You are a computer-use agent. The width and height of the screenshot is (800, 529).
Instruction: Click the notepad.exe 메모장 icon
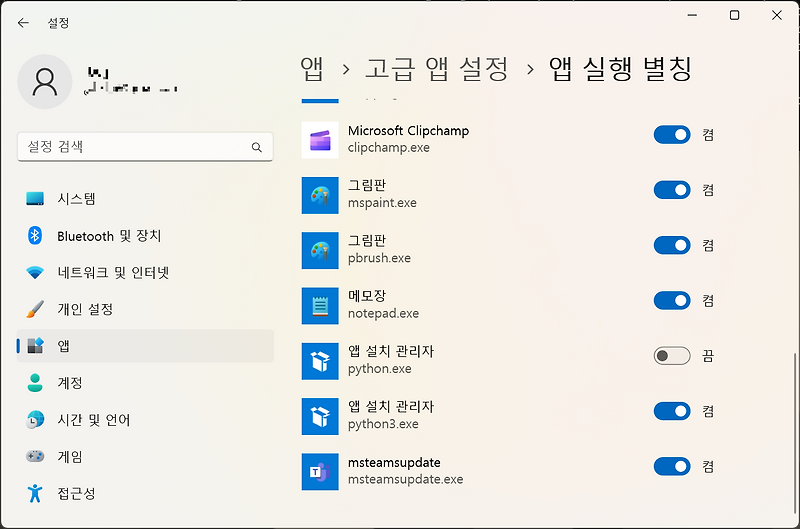coord(320,306)
